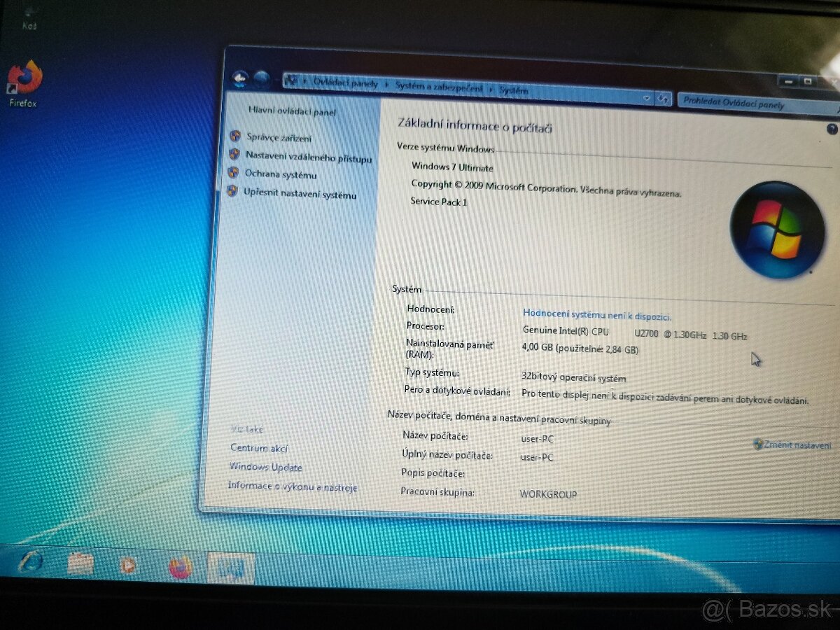Click the Prohledat Ovládací panely search field
Viewport: 840px width, 630px height.
coord(758,104)
